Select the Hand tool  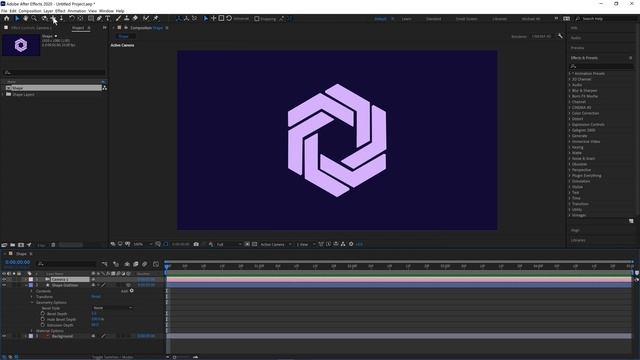pyautogui.click(x=25, y=18)
